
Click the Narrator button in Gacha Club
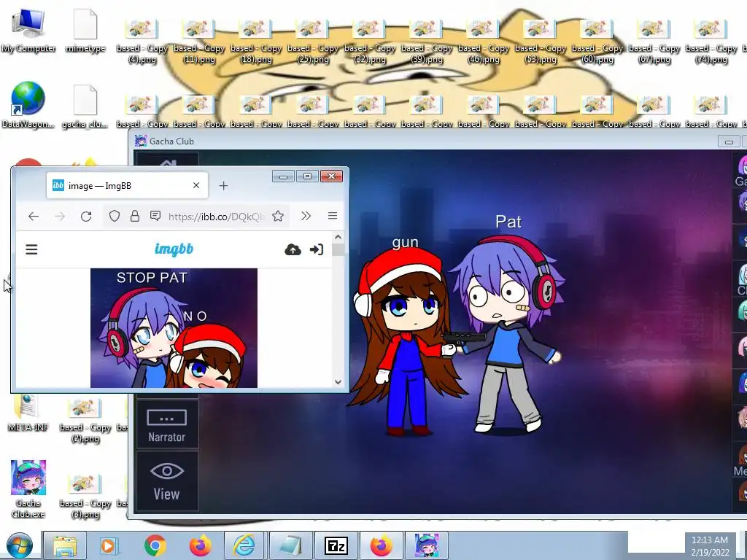tap(167, 424)
